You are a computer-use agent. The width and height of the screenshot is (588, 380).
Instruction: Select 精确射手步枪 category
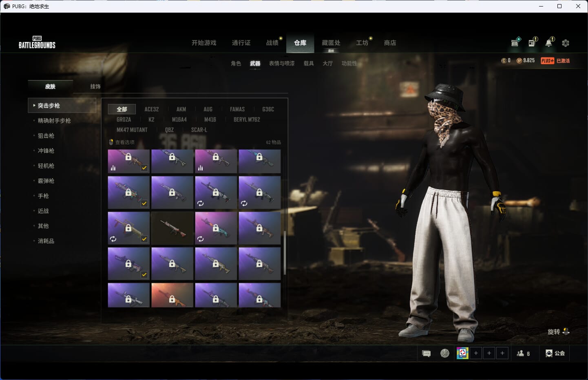[54, 121]
